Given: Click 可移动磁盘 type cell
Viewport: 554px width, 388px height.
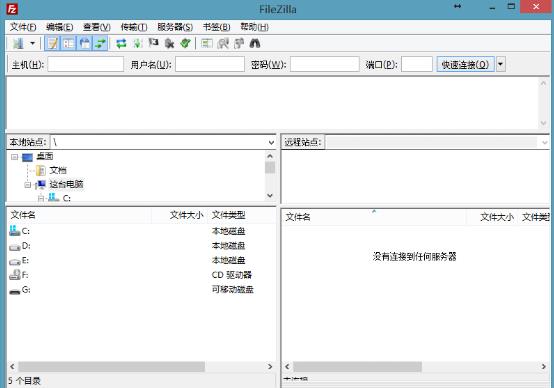Looking at the screenshot, I should 233,290.
